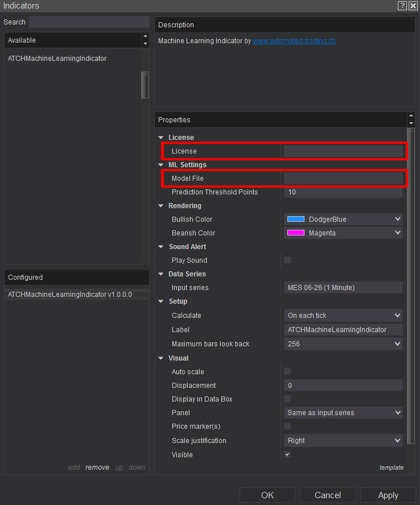Collapse the Visual section arrow
The width and height of the screenshot is (420, 505).
(161, 358)
